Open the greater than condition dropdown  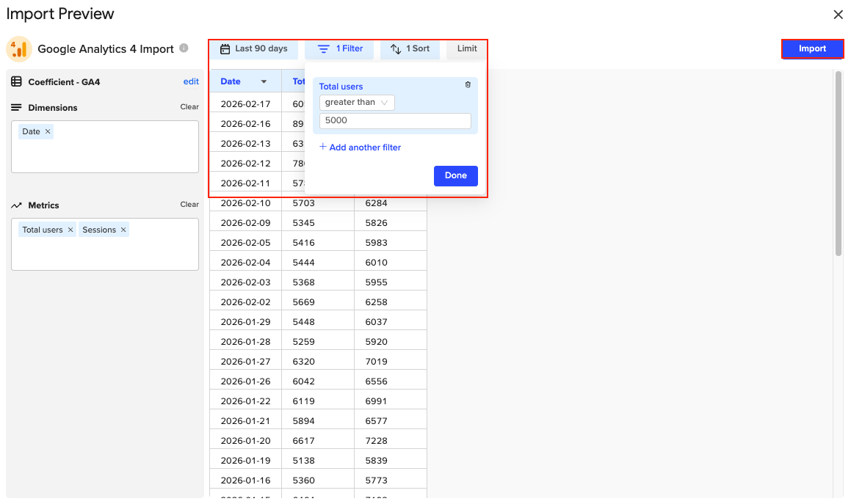pos(357,102)
